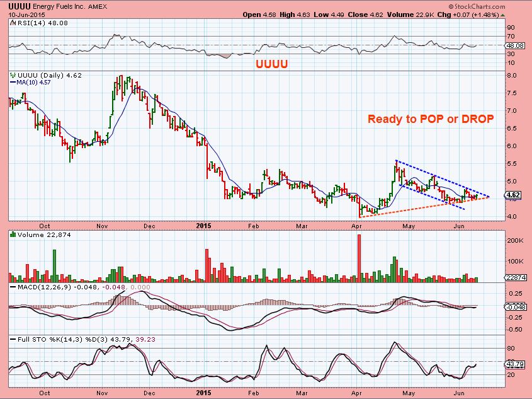Click the Low 4.49 value
Viewport: 532px width, 399px height.
pos(329,15)
